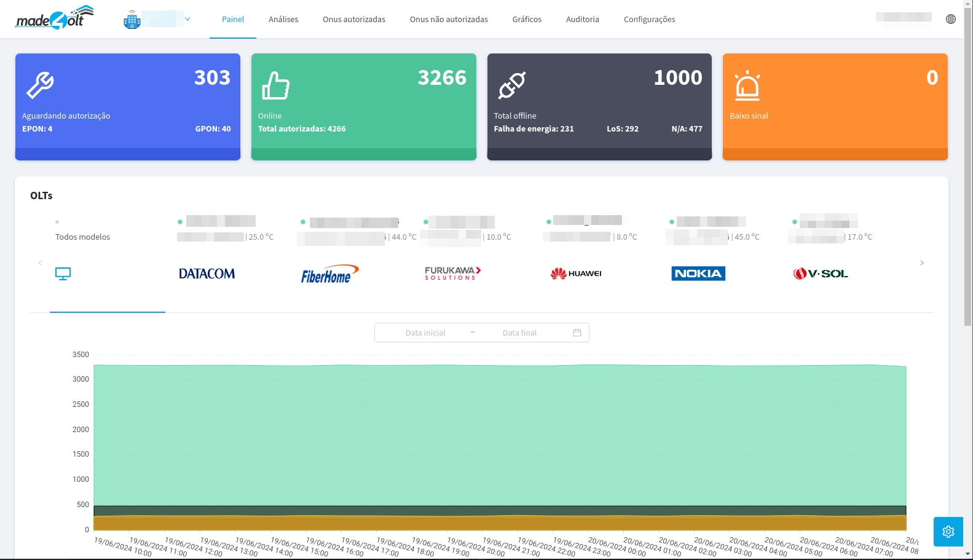Click the wrench icon in the Aguardando autorização card

pyautogui.click(x=40, y=85)
